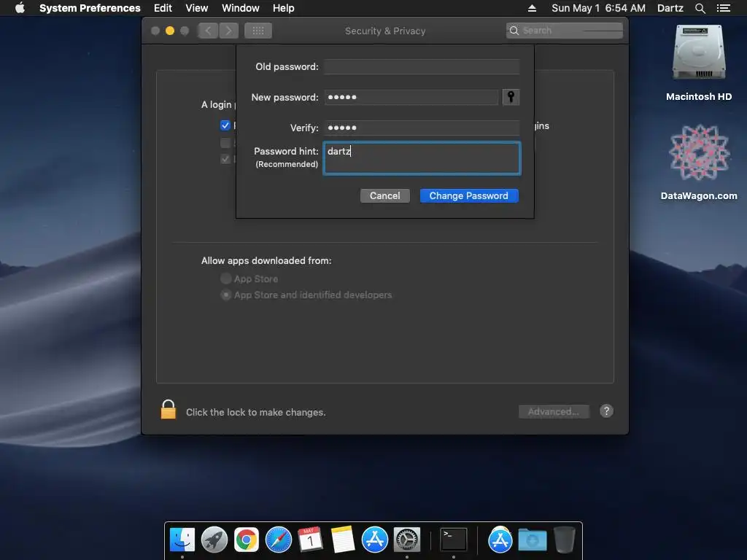Image resolution: width=747 pixels, height=560 pixels.
Task: Open System Preferences gear in Dock
Action: 407,540
